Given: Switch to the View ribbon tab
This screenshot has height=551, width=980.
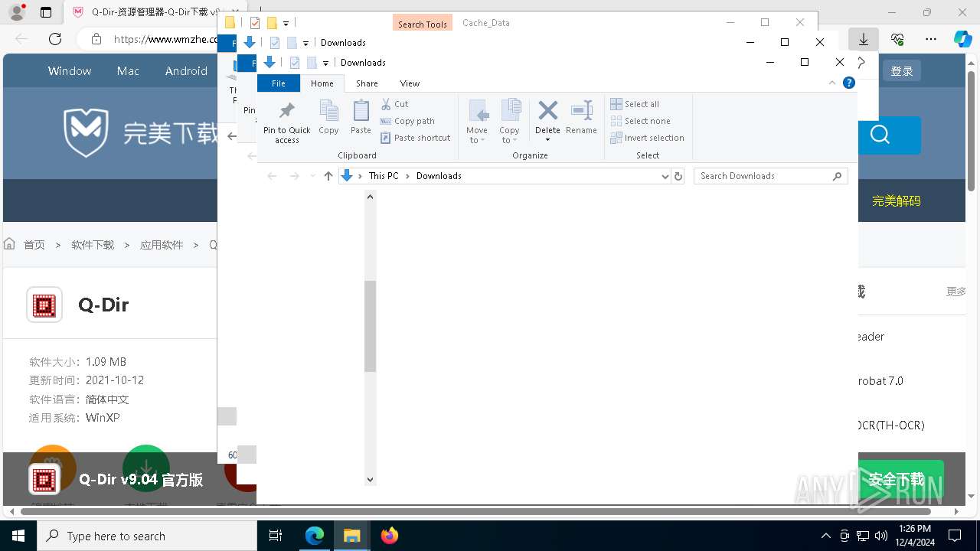Looking at the screenshot, I should pos(410,83).
